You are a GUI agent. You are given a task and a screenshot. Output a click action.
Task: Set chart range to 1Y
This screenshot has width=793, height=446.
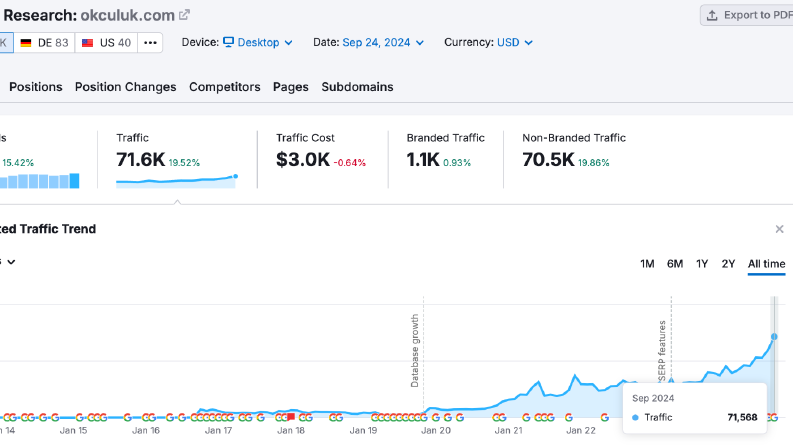point(702,264)
